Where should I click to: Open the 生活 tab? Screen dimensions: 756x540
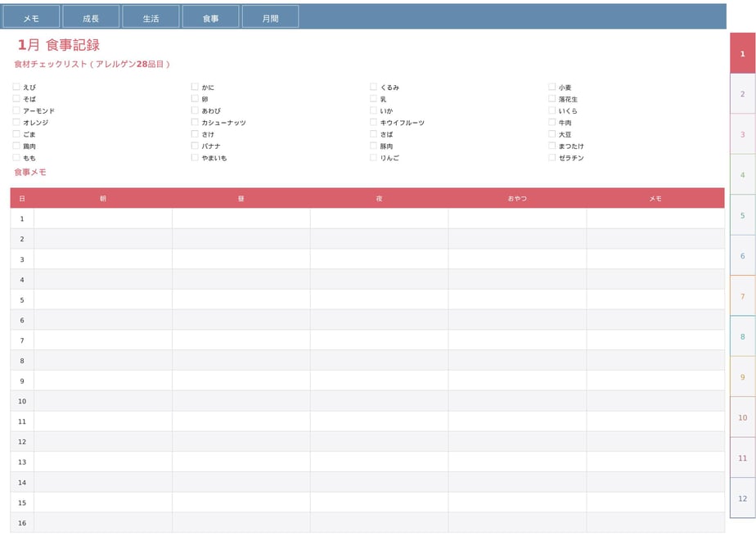pos(151,17)
